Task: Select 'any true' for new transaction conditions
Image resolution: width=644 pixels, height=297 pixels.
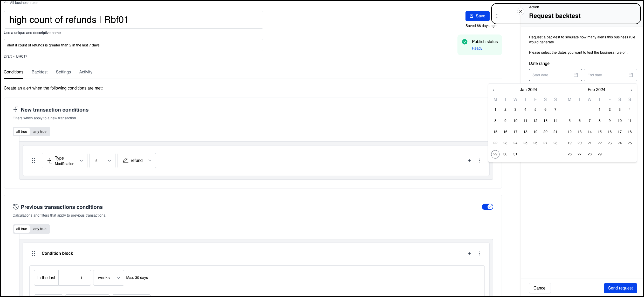Action: (40, 132)
